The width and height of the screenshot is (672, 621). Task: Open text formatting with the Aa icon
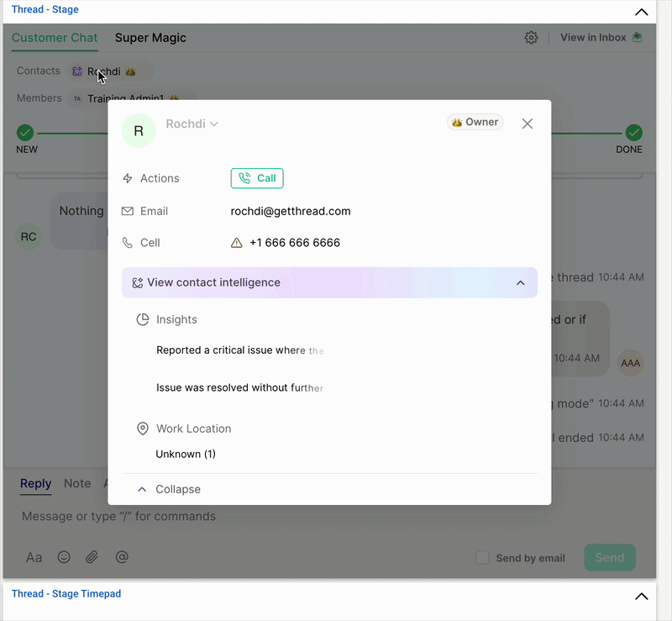pyautogui.click(x=34, y=557)
